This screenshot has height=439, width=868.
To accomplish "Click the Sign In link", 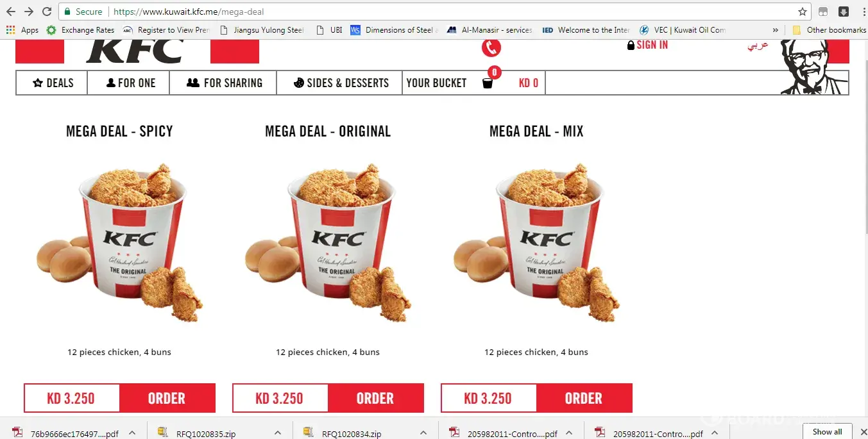I will [647, 45].
